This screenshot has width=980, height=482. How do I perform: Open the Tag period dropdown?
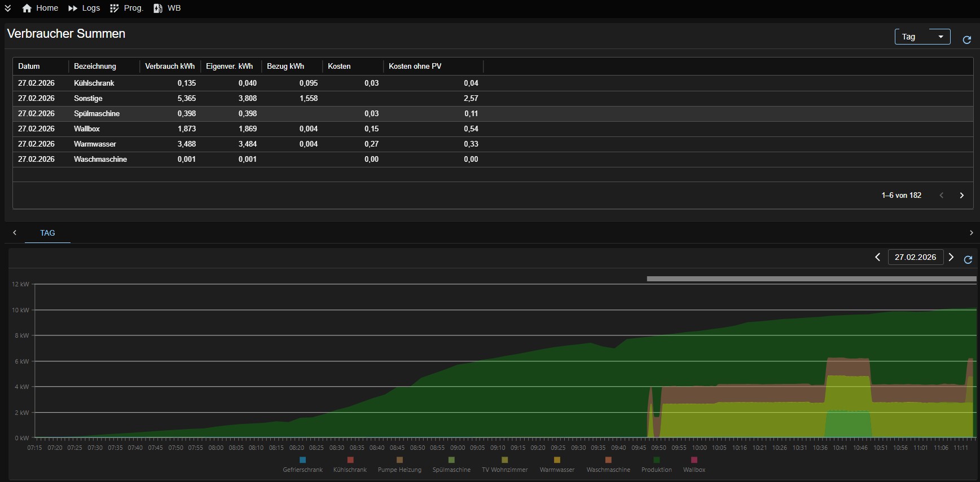coord(922,37)
